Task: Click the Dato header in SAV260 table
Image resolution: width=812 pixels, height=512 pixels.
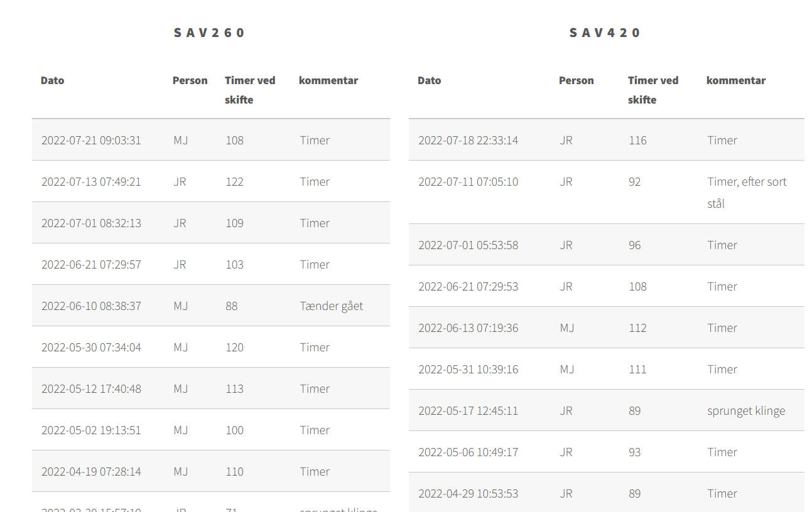Action: pos(52,80)
